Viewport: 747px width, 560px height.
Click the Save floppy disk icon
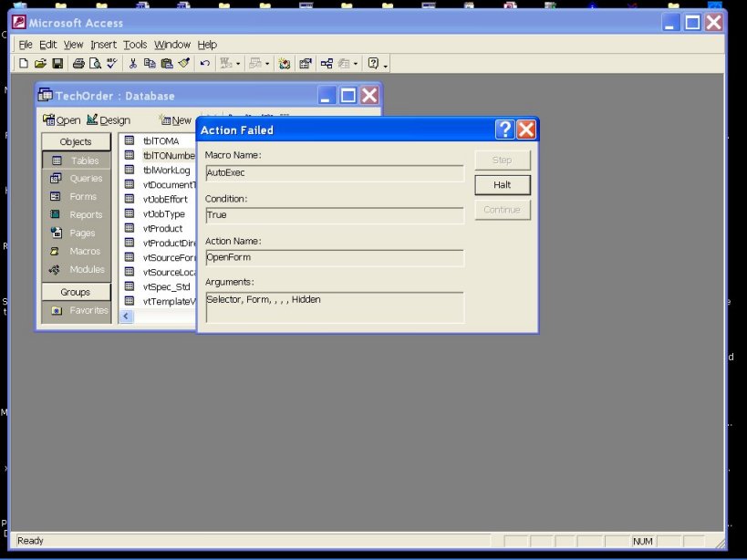57,63
